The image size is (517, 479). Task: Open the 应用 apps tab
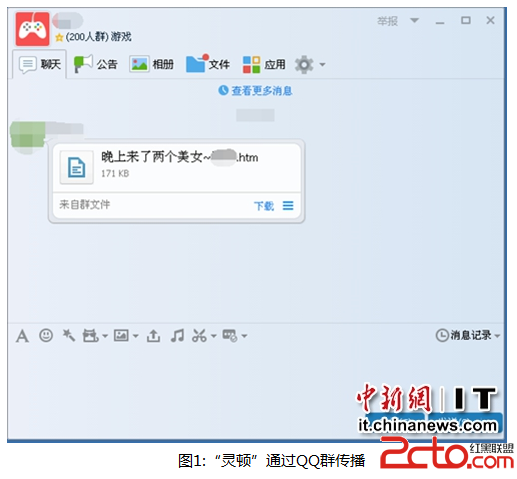(x=264, y=64)
